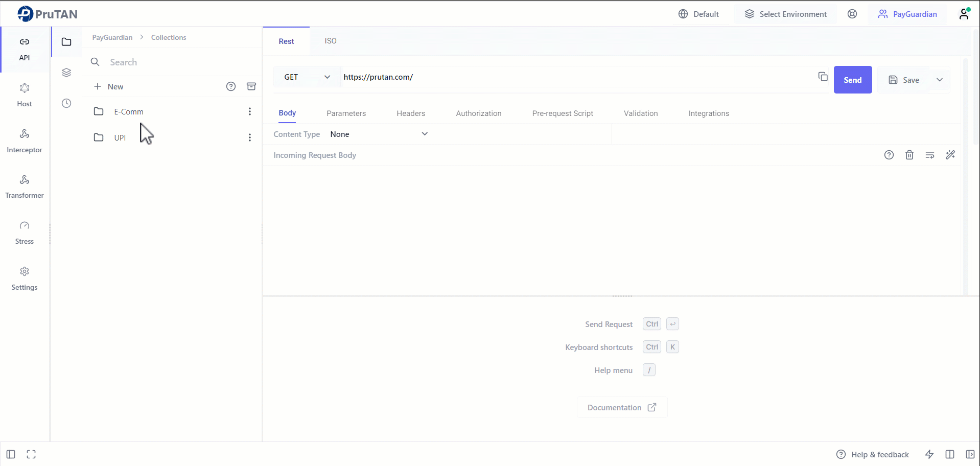Open the API section in sidebar

(x=25, y=49)
